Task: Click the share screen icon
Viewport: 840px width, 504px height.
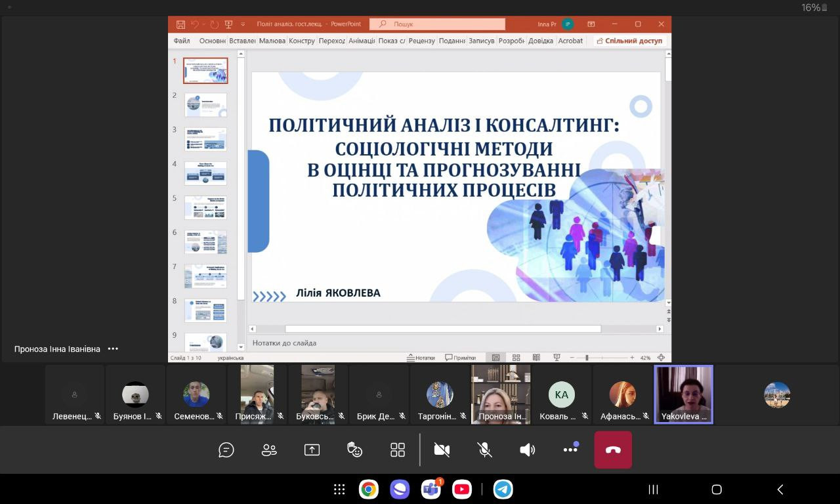Action: (x=312, y=450)
